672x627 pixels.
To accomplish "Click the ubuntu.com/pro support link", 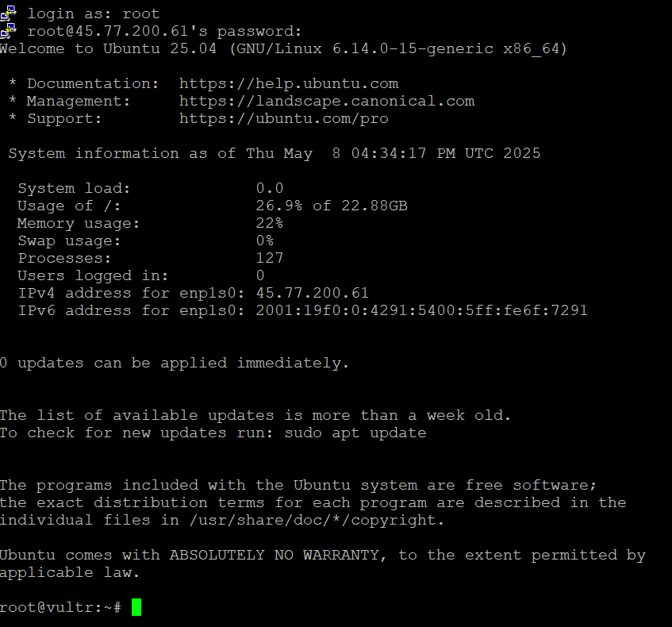I will [x=284, y=118].
